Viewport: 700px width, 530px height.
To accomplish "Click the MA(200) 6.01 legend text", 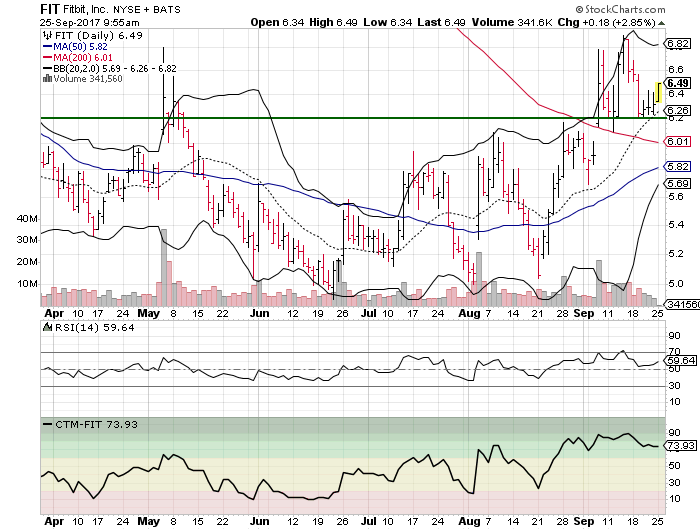I will point(83,58).
